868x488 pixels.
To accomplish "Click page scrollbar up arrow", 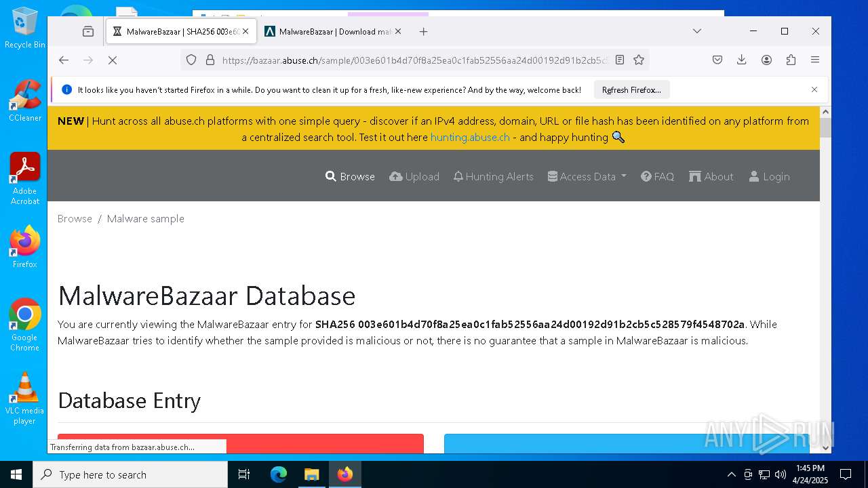I will [825, 112].
